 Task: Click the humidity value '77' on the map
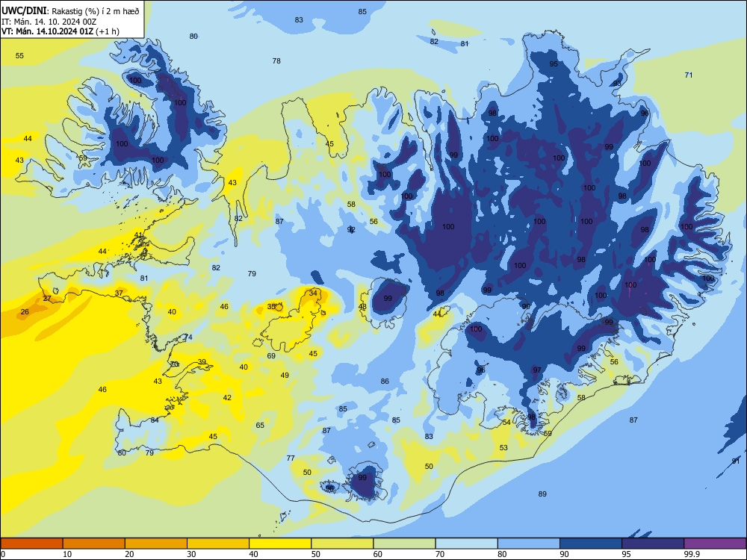pyautogui.click(x=291, y=458)
